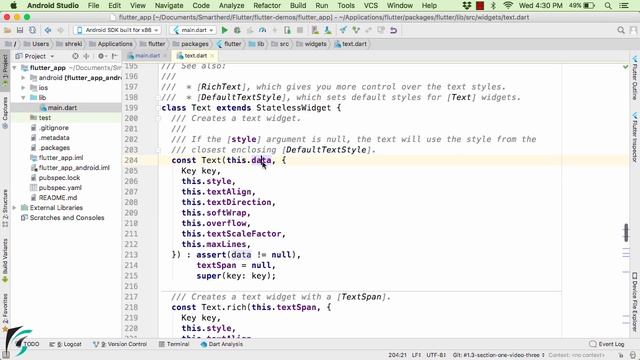The height and width of the screenshot is (360, 640).
Task: Expand the ios folder tree node
Action: pyautogui.click(x=23, y=88)
